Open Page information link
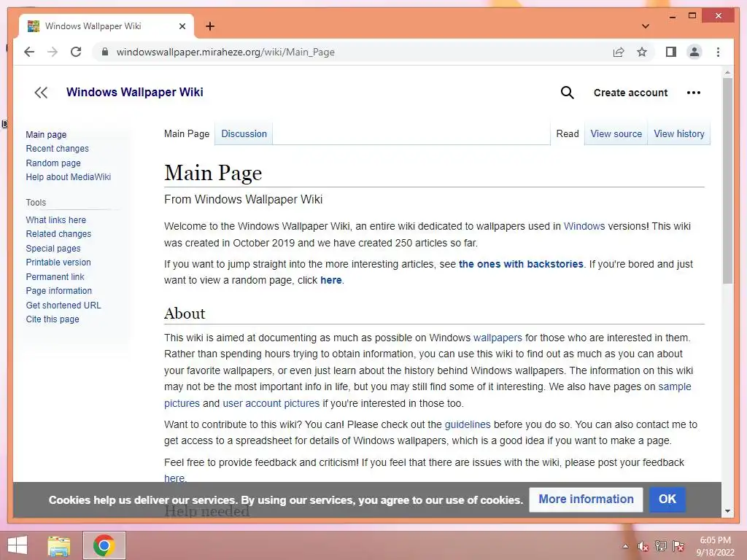This screenshot has height=560, width=747. [x=58, y=290]
